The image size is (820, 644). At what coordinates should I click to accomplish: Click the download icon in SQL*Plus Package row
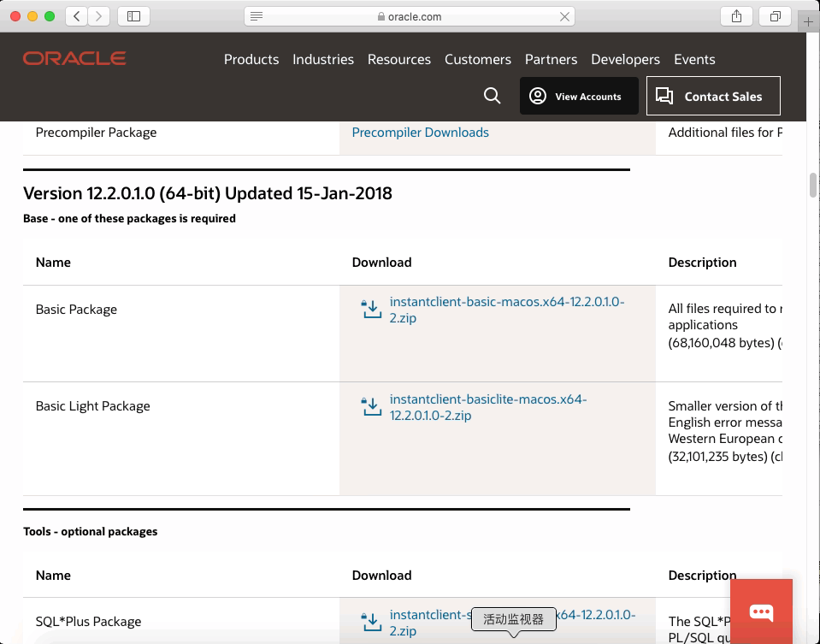pos(371,622)
